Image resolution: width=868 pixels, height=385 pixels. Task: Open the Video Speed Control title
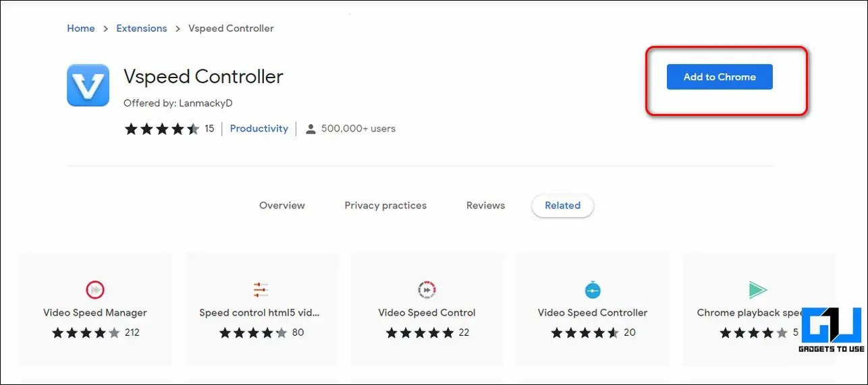[x=427, y=313]
